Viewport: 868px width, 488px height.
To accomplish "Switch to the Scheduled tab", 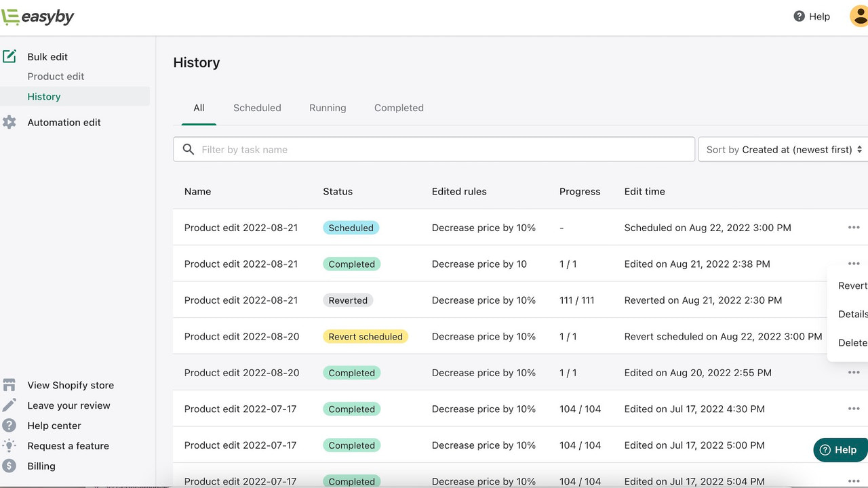I will [x=257, y=107].
